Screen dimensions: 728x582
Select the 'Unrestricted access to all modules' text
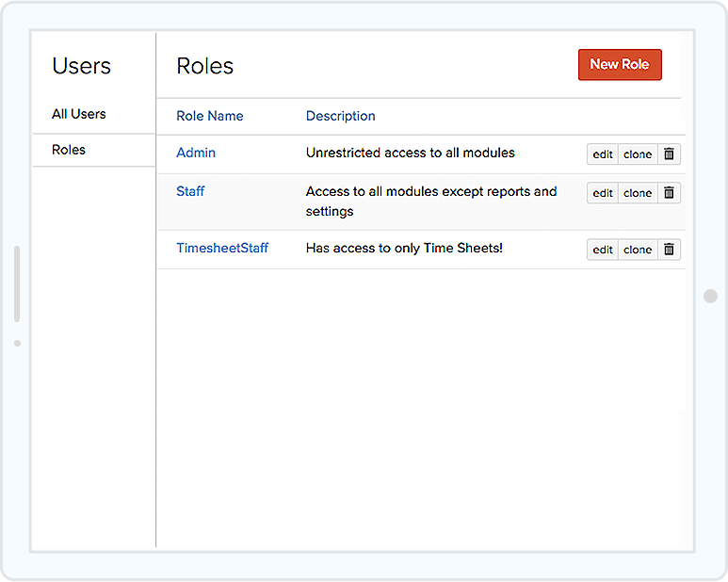(410, 153)
